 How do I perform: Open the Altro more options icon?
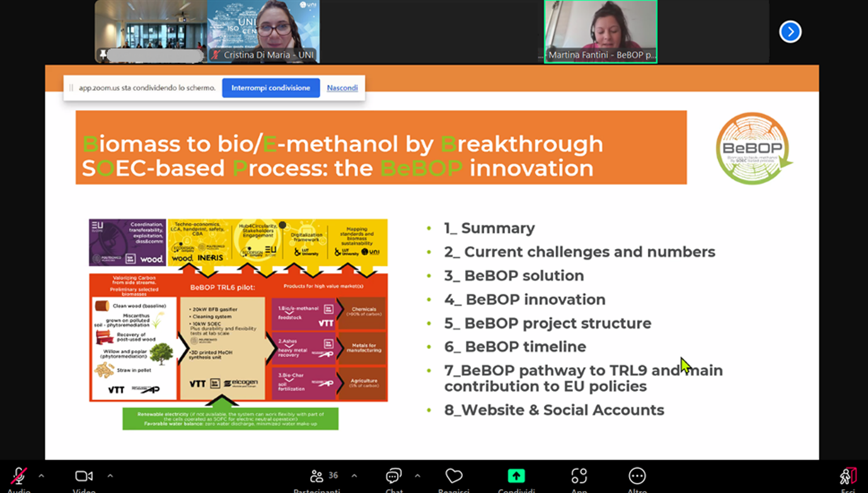pyautogui.click(x=637, y=476)
